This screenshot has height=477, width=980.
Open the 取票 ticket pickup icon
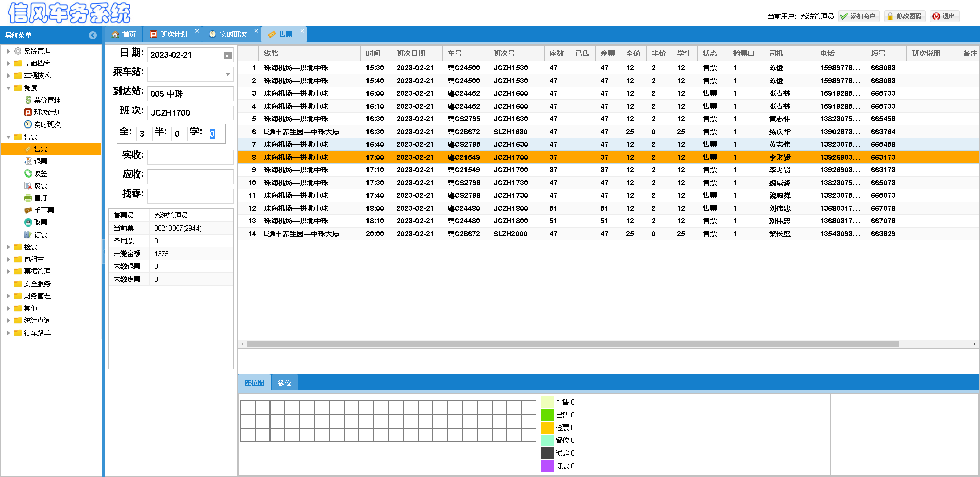[x=28, y=222]
